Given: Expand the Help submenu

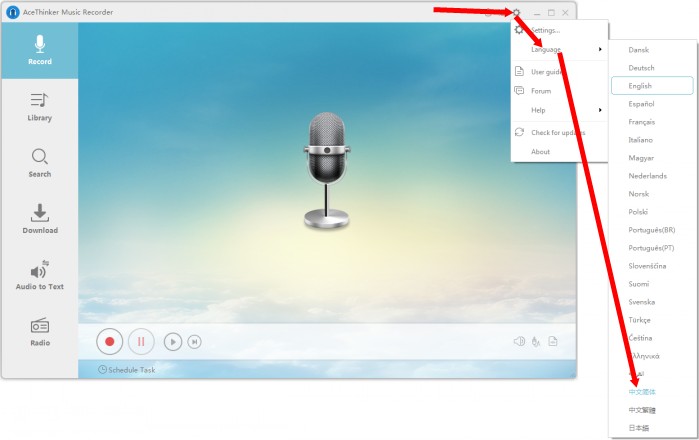Looking at the screenshot, I should (x=559, y=110).
